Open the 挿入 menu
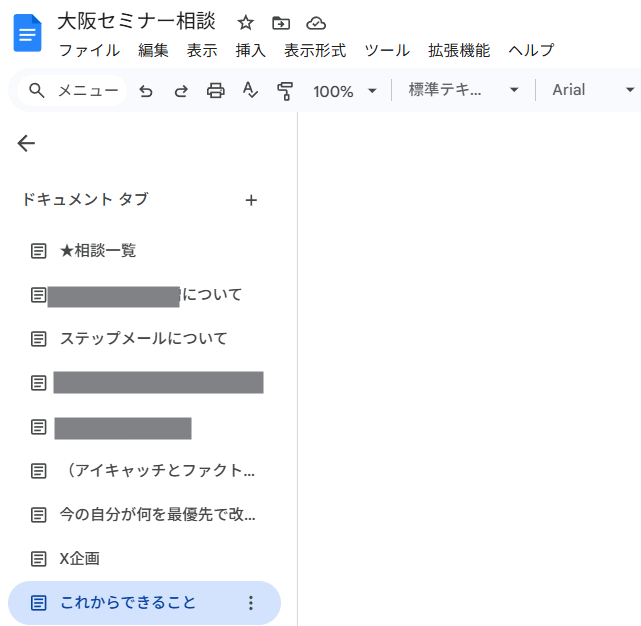Screen dimensions: 641x626 [251, 51]
